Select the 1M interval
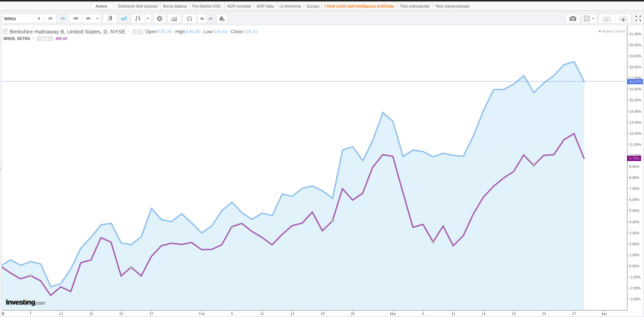Viewport: 644px width, 317px height. [x=75, y=18]
